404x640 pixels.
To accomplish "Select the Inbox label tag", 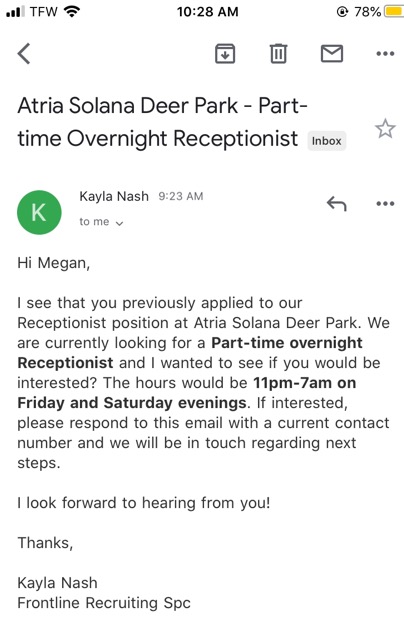I will (326, 141).
